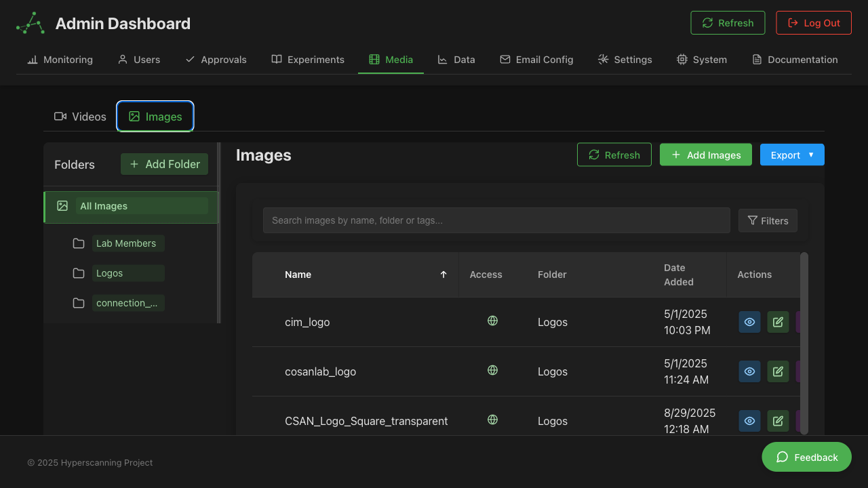Select the Admin Dashboard network logo
Screen dimensions: 868x488
pyautogui.click(x=30, y=22)
